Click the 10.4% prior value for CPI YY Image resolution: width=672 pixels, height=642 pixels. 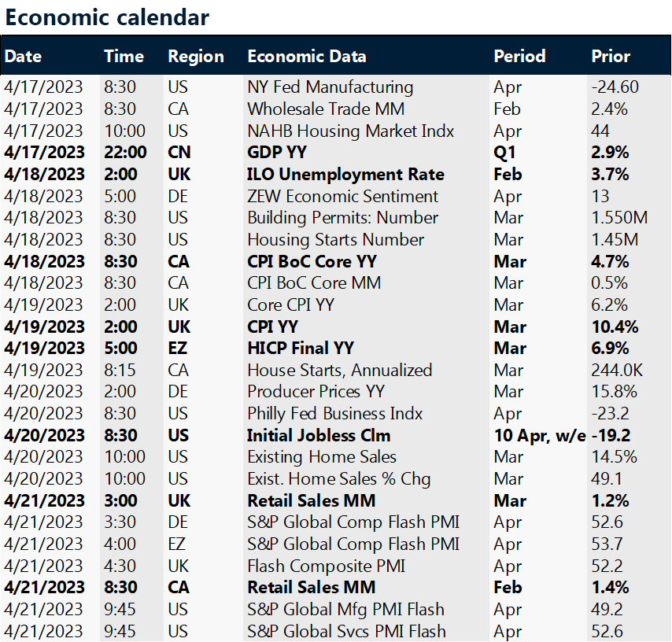[x=615, y=327]
